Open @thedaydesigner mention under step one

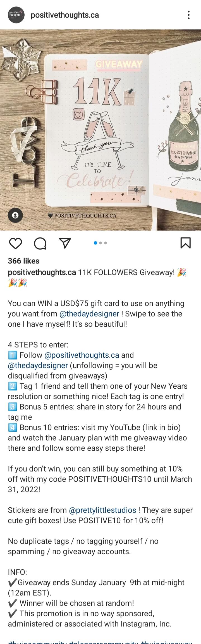coord(38,365)
